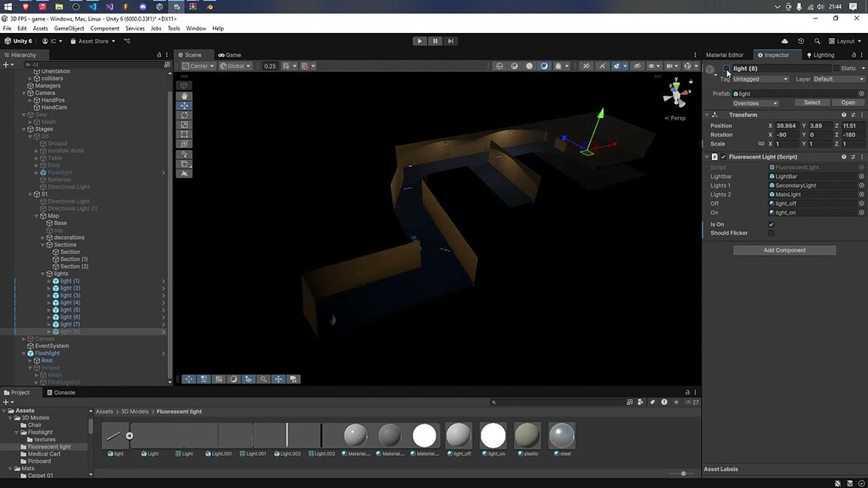Click the search icon in the Project panel
868x488 pixels.
click(494, 402)
